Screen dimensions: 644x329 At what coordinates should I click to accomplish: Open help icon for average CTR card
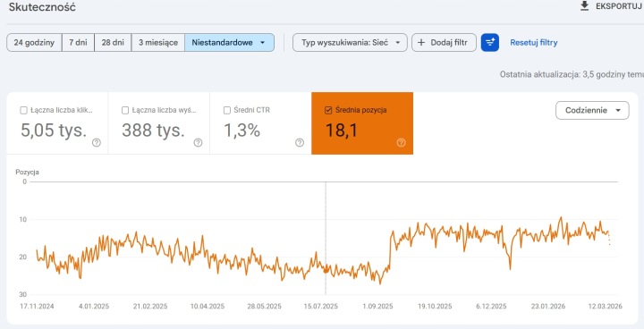coord(300,142)
